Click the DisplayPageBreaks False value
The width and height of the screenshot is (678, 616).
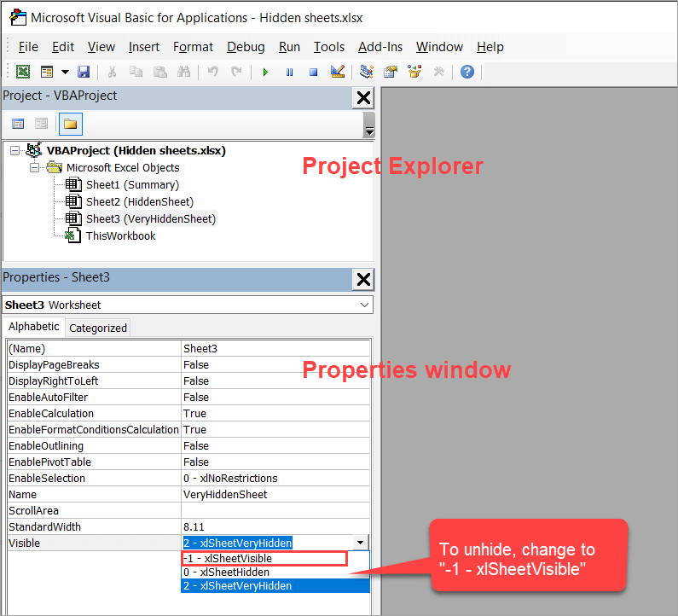click(x=275, y=364)
